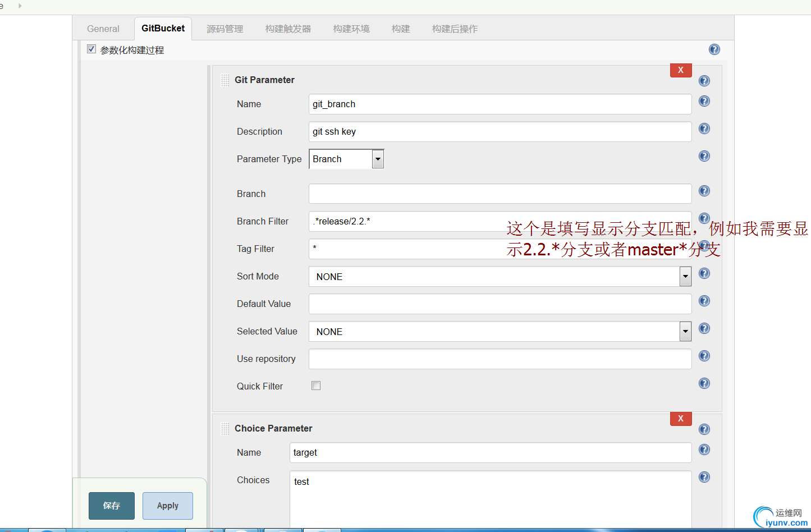
Task: Open help for Use repository
Action: [x=704, y=356]
